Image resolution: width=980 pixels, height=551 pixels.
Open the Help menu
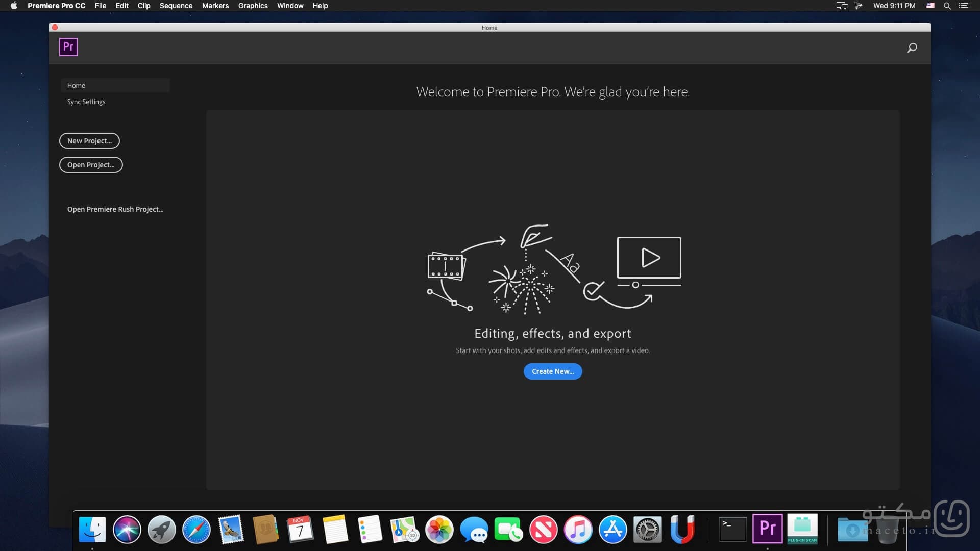tap(321, 6)
